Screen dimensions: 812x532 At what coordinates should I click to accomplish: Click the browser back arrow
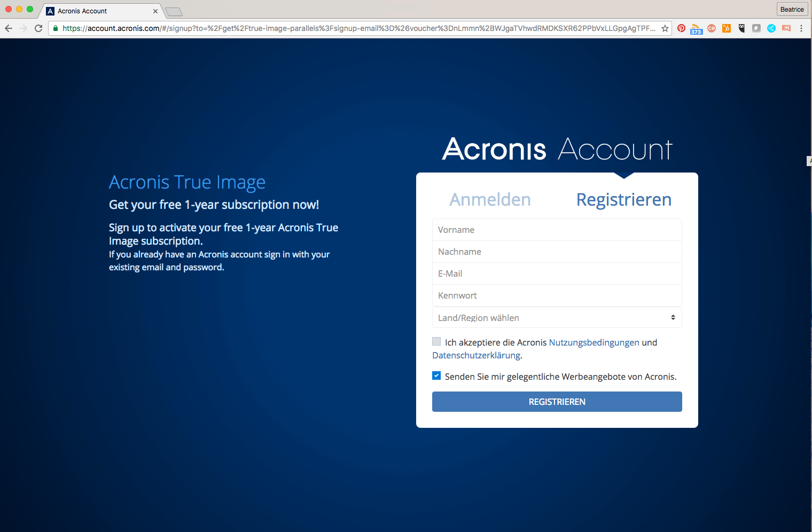(9, 28)
